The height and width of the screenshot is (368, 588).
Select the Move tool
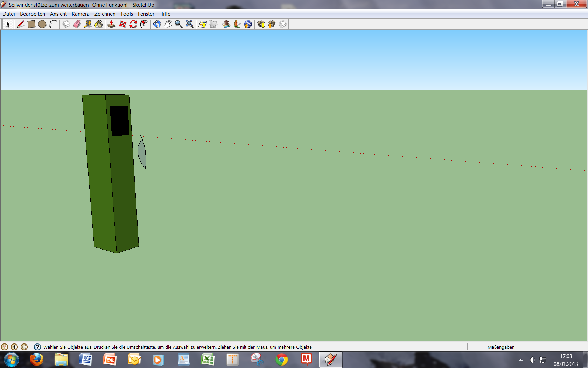point(122,24)
